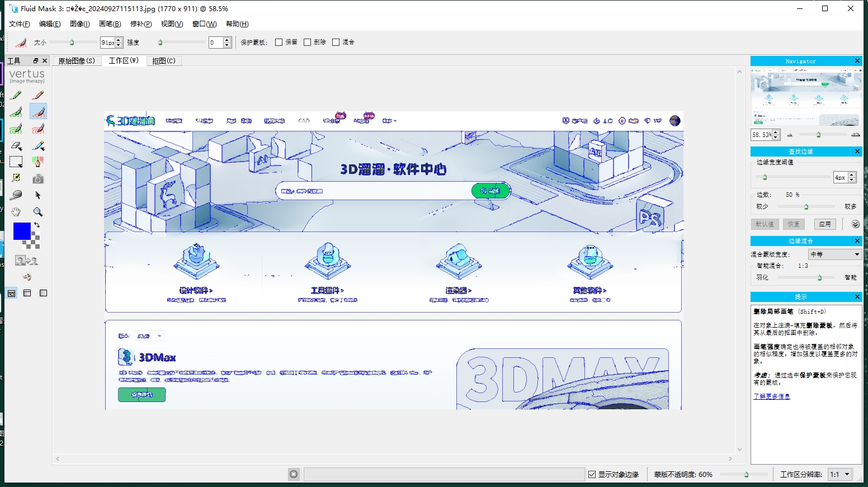Switch to the 抠图(C) tab
The height and width of the screenshot is (487, 868).
click(164, 60)
